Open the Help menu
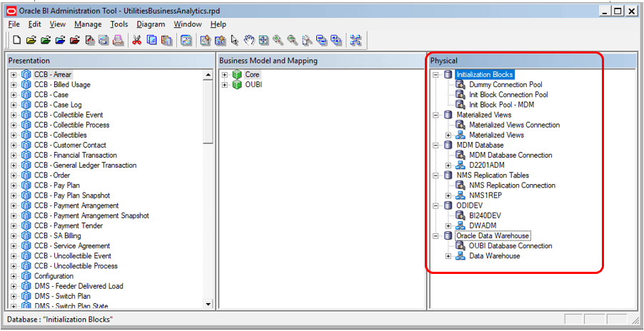Viewport: 644px width, 331px height. 218,24
